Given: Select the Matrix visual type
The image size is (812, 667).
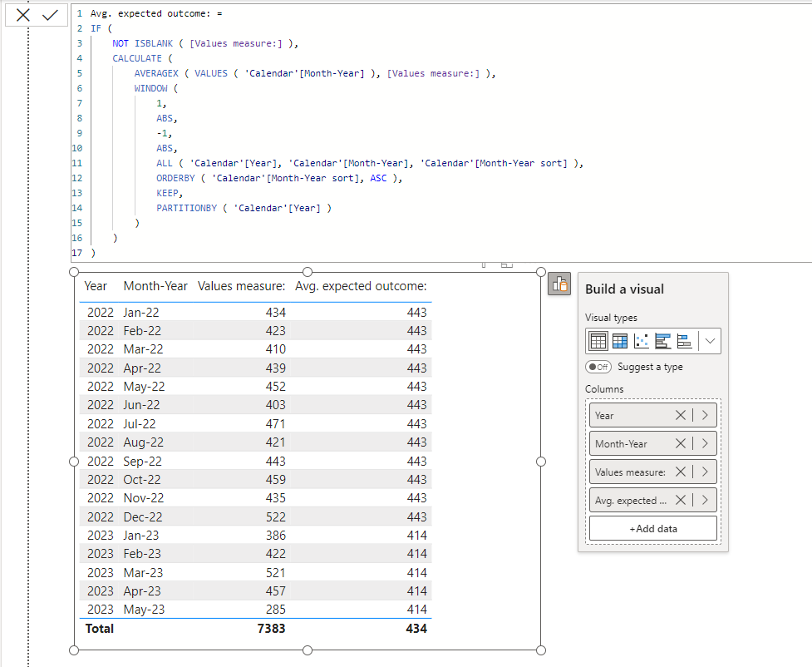Looking at the screenshot, I should point(620,341).
